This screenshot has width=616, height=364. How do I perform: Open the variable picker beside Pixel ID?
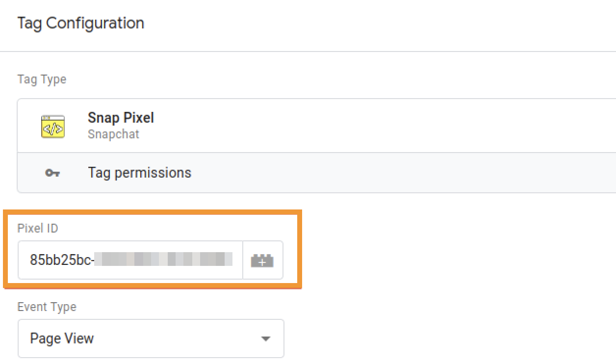pyautogui.click(x=262, y=260)
